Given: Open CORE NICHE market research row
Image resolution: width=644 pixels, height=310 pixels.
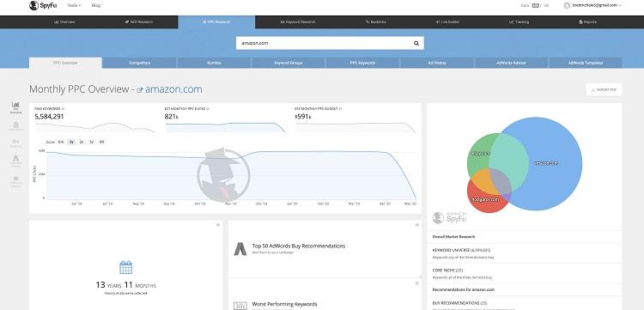Looking at the screenshot, I should [525, 273].
